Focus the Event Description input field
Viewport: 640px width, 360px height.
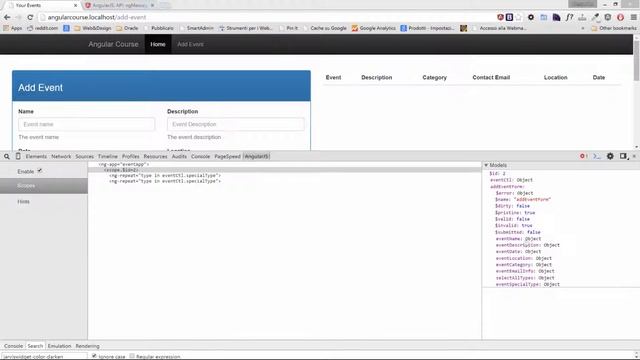click(236, 124)
